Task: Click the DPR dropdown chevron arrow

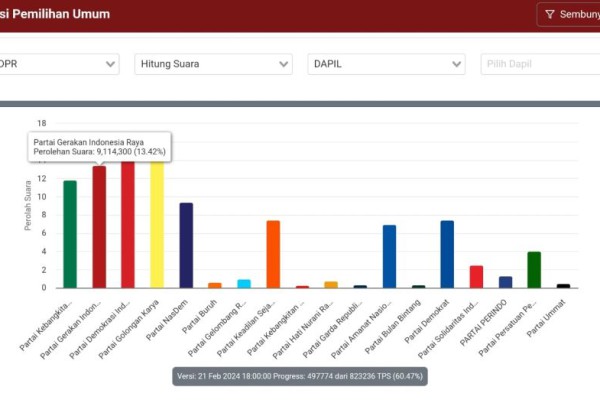Action: [110, 64]
